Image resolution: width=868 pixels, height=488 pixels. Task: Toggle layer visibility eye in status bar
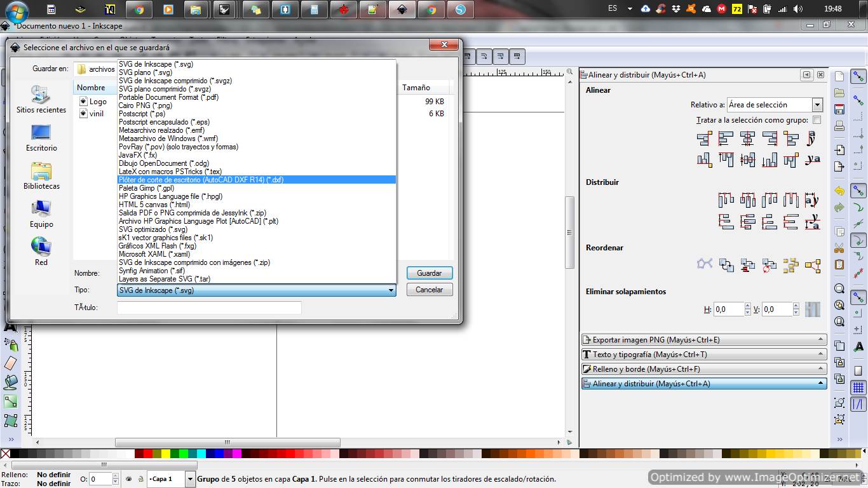click(x=129, y=478)
